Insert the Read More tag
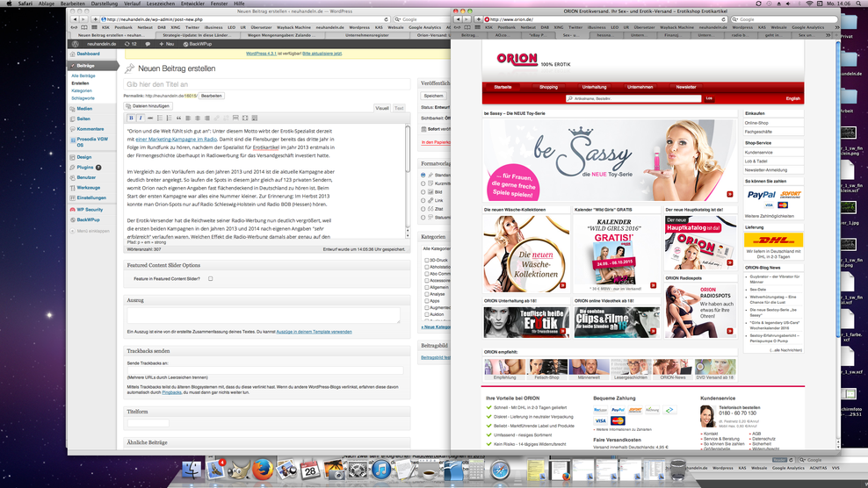Screen dimensions: 868x488 coord(235,118)
